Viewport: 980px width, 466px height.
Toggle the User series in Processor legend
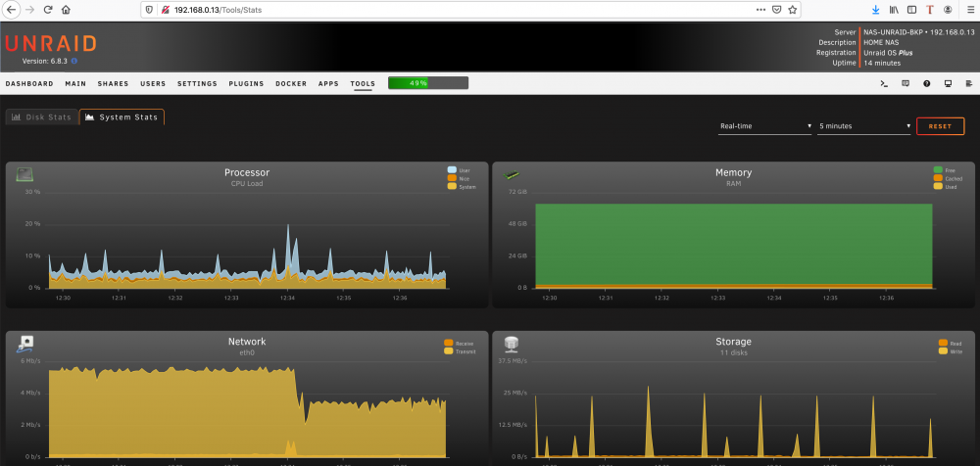point(460,170)
